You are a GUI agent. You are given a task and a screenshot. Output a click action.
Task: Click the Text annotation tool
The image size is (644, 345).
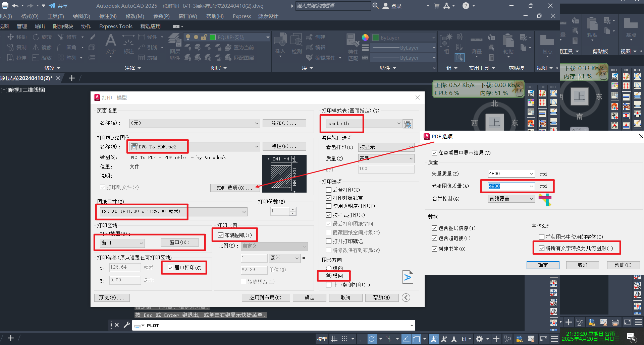point(111,44)
